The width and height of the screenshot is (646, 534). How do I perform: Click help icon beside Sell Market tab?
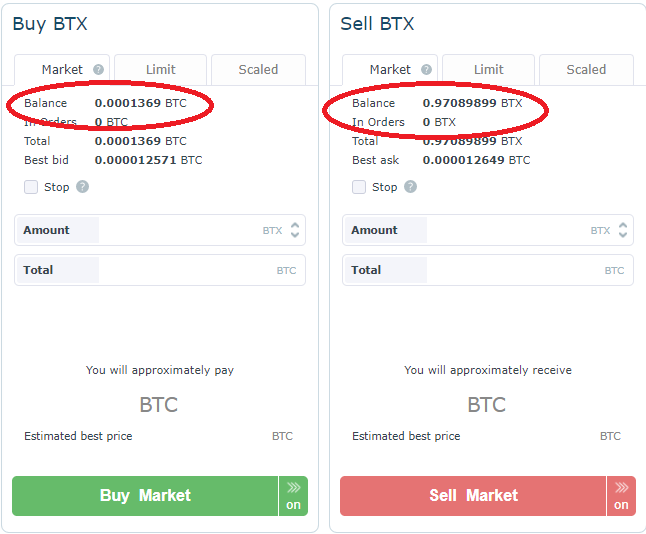pyautogui.click(x=426, y=70)
